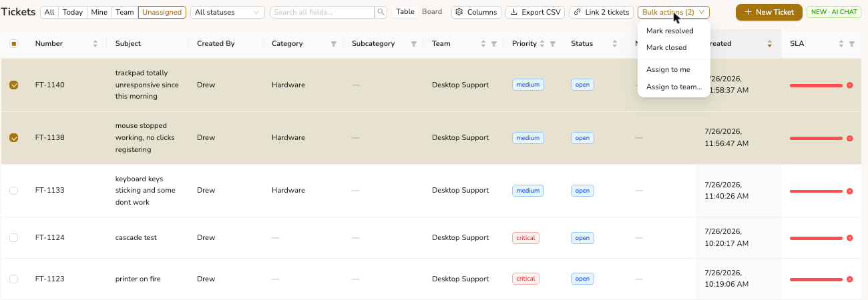
Task: Click the red SLA bar for FT-1123
Action: click(816, 279)
